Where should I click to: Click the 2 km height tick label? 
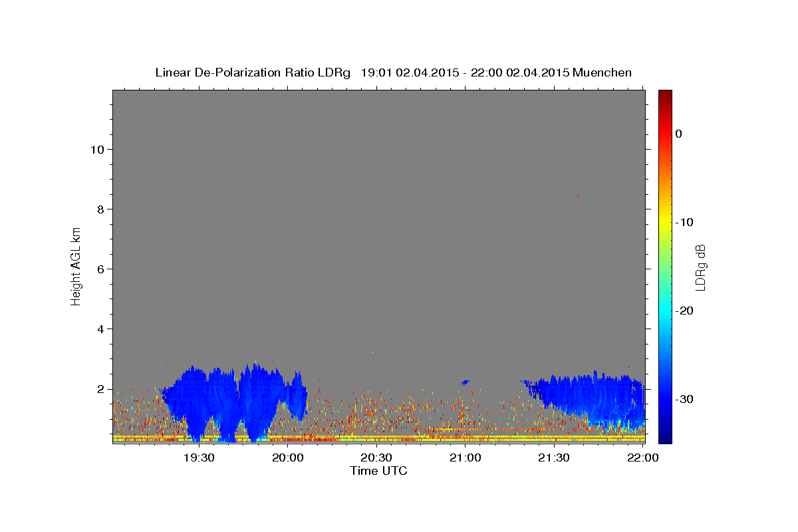click(x=100, y=389)
